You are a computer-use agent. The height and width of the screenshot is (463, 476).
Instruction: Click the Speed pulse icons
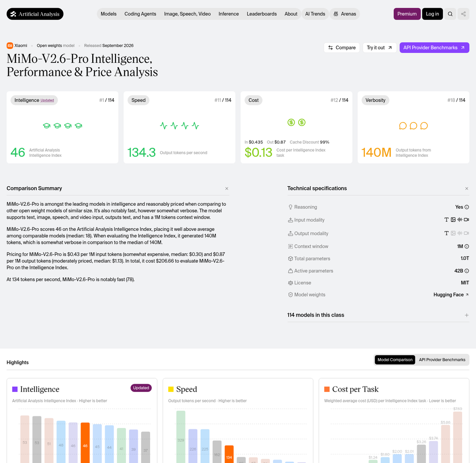point(180,126)
